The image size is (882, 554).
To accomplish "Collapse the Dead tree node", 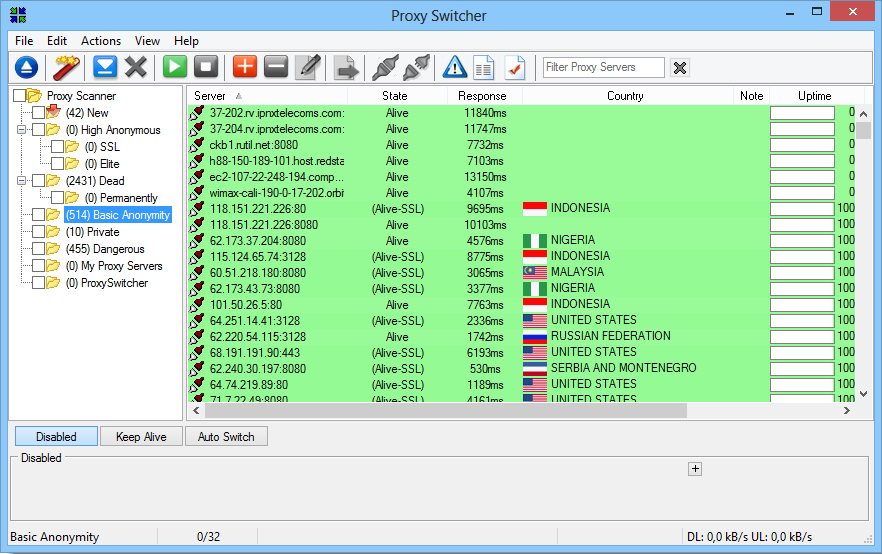I will [x=21, y=181].
